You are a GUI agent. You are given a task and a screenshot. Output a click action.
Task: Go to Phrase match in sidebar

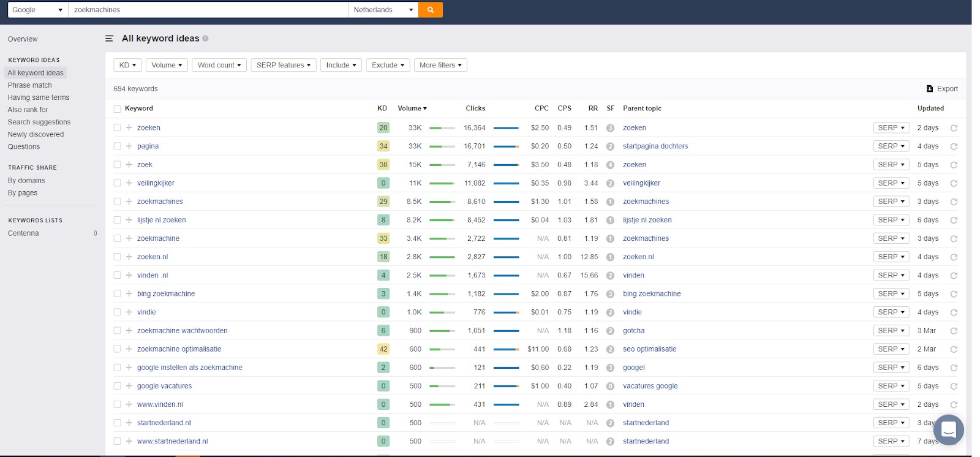coord(29,85)
